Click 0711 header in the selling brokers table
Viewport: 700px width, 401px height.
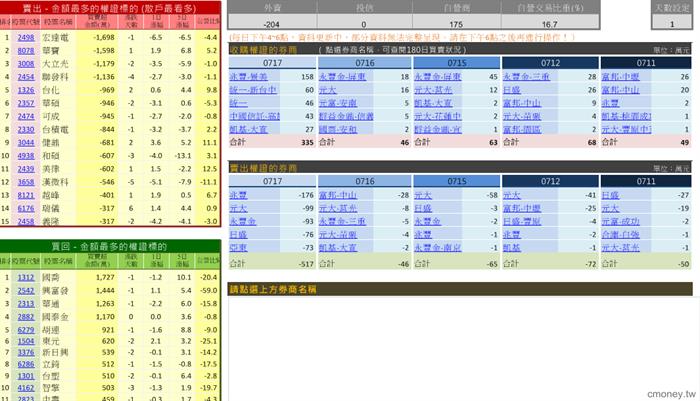pos(646,181)
